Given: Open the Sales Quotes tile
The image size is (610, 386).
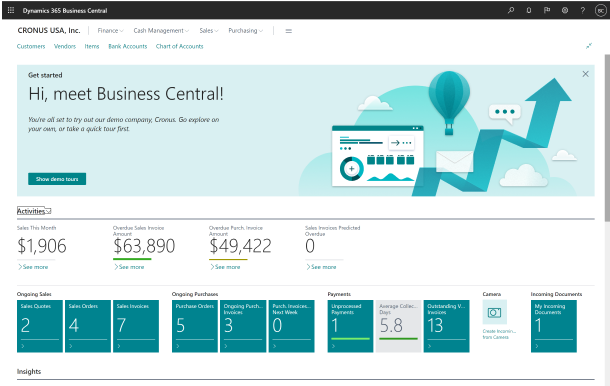Looking at the screenshot, I should coord(40,326).
